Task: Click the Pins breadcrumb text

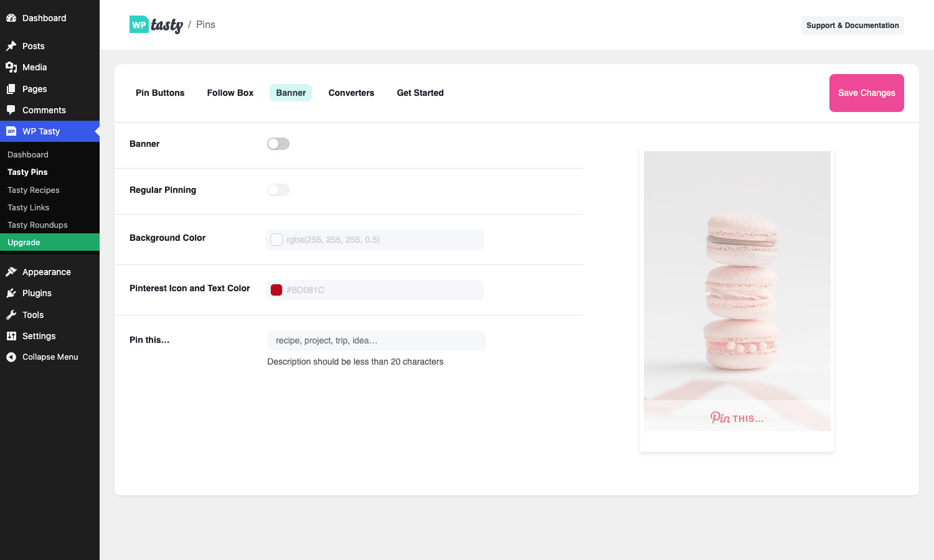Action: pyautogui.click(x=205, y=25)
